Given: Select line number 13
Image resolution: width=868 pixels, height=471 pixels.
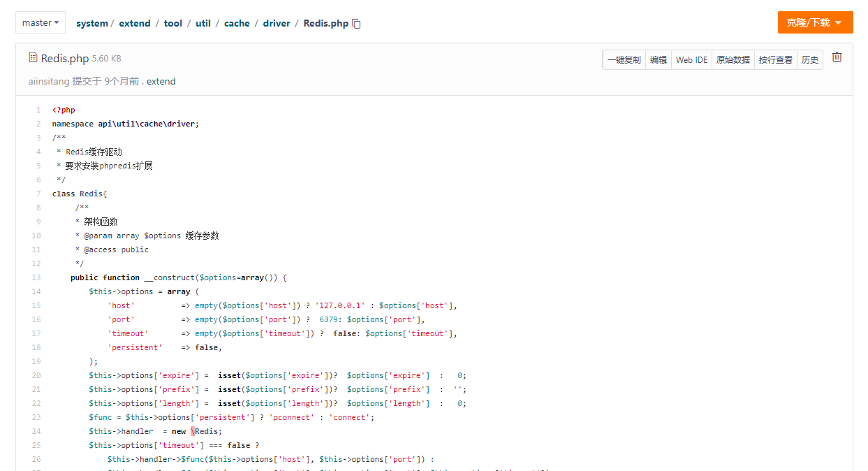Looking at the screenshot, I should tap(36, 277).
